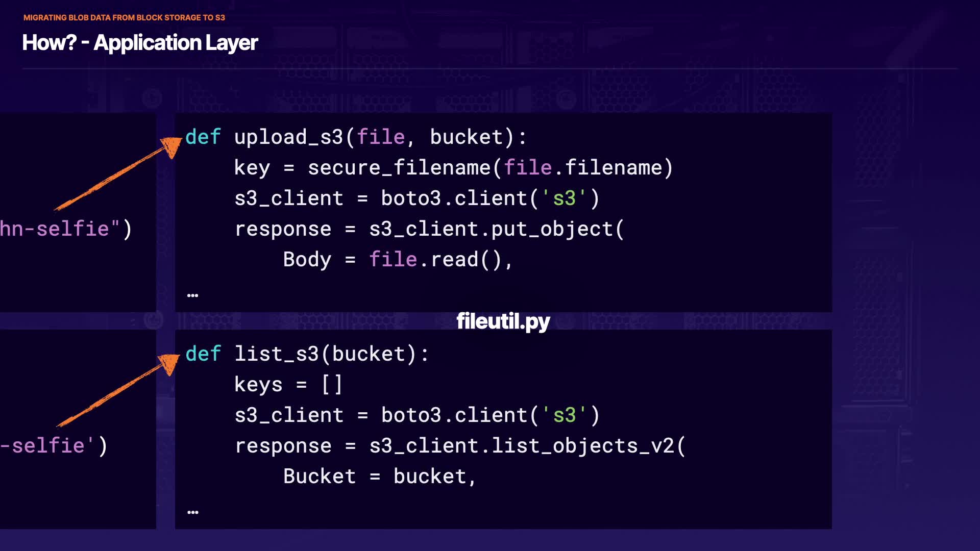The height and width of the screenshot is (551, 980).
Task: Click 'Bucket = bucket,' line
Action: coord(379,477)
